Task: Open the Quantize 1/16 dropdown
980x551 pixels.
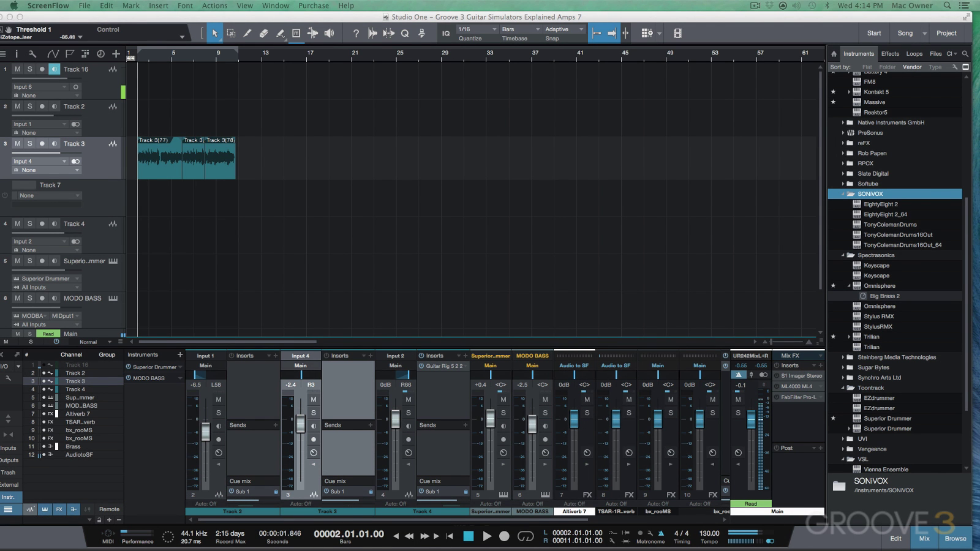Action: click(x=478, y=29)
